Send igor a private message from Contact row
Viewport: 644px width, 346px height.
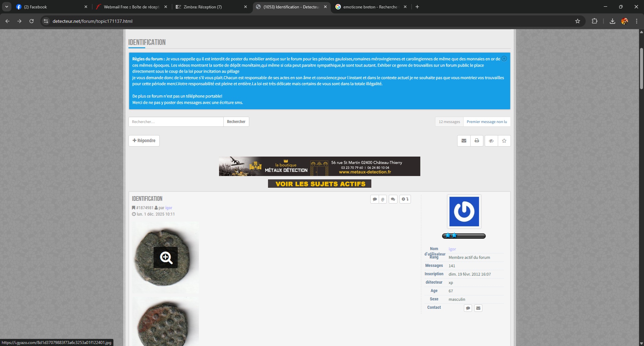[x=468, y=308]
